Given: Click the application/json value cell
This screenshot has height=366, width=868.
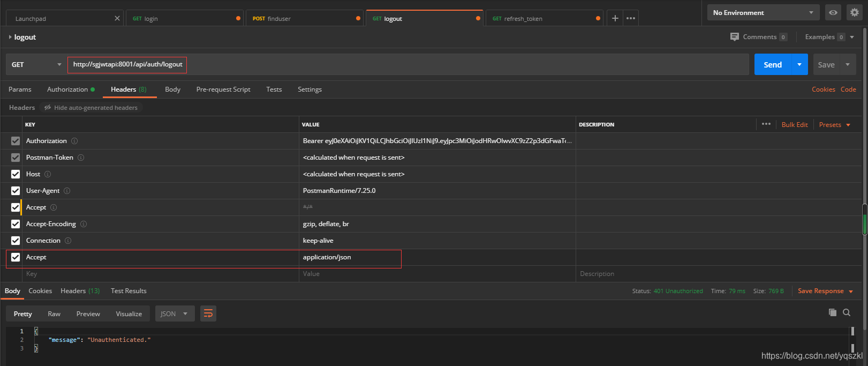Looking at the screenshot, I should pos(437,257).
